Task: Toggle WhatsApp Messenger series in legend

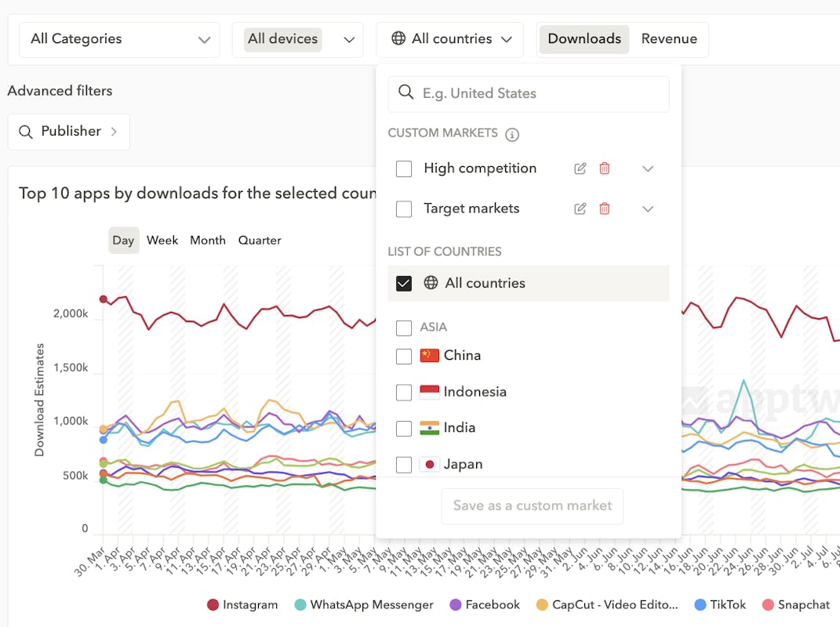Action: point(364,605)
